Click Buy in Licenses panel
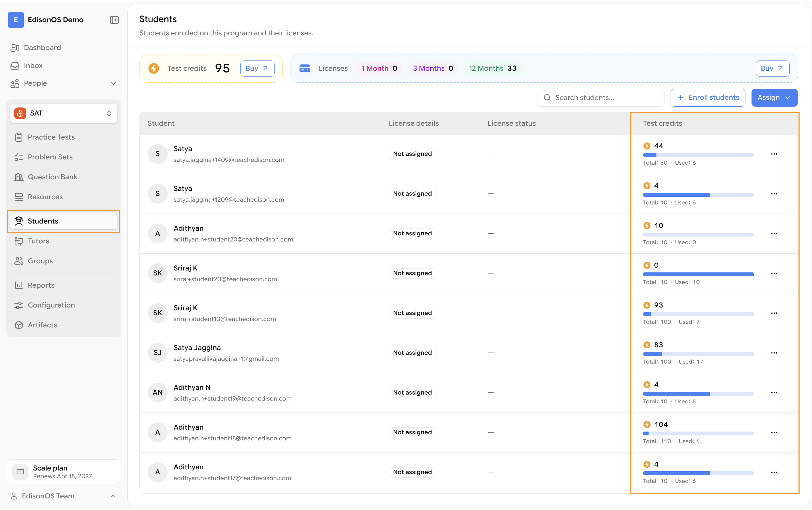Image resolution: width=812 pixels, height=510 pixels. (772, 69)
